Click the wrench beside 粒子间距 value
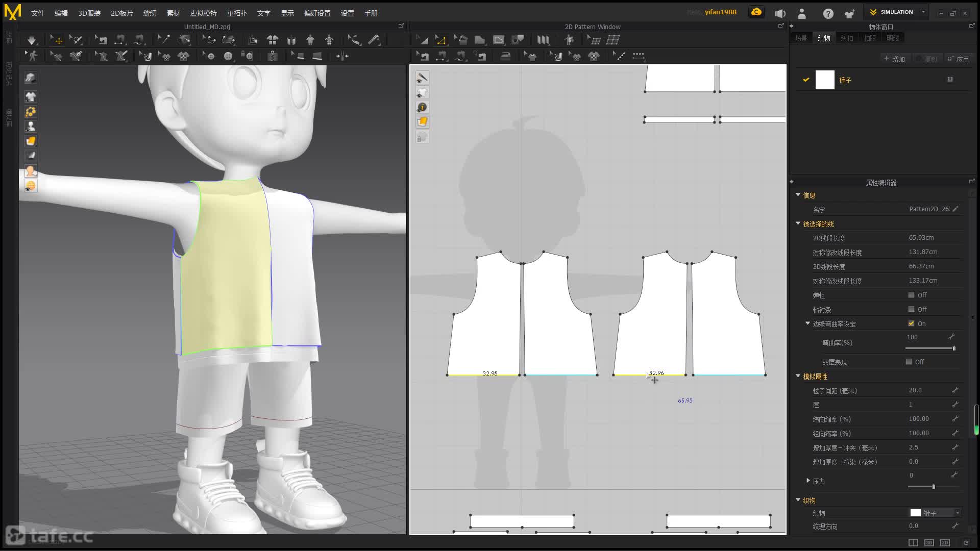The image size is (980, 551). 954,390
